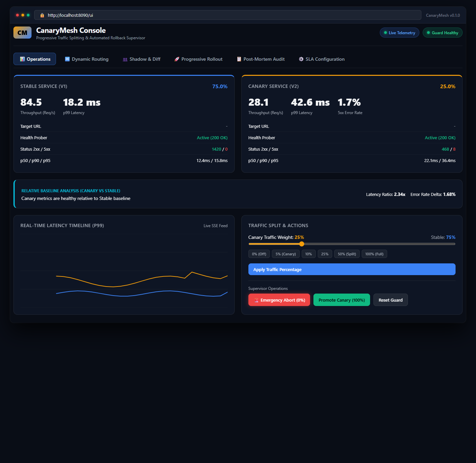
Task: Open the Operations tab
Action: (x=35, y=59)
